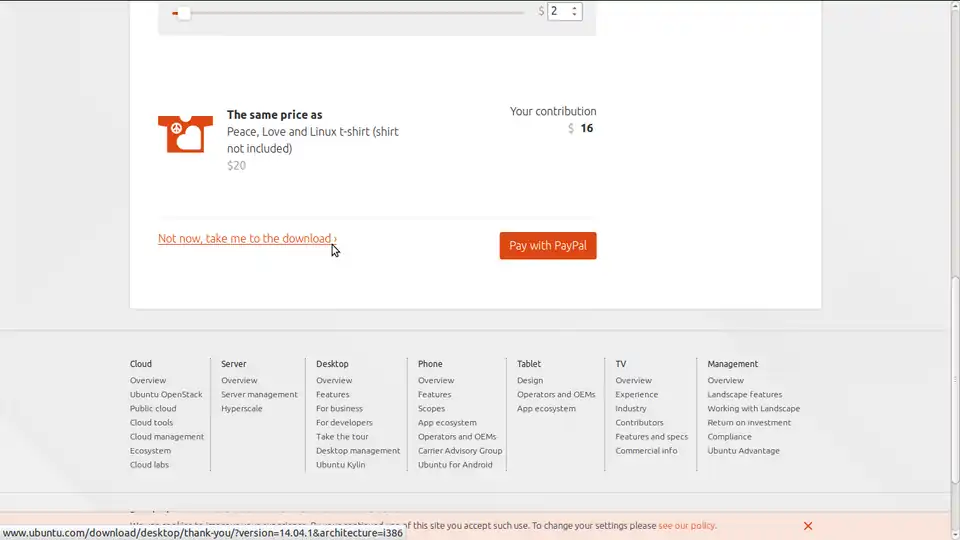Click the contribution amount 16

coord(587,128)
